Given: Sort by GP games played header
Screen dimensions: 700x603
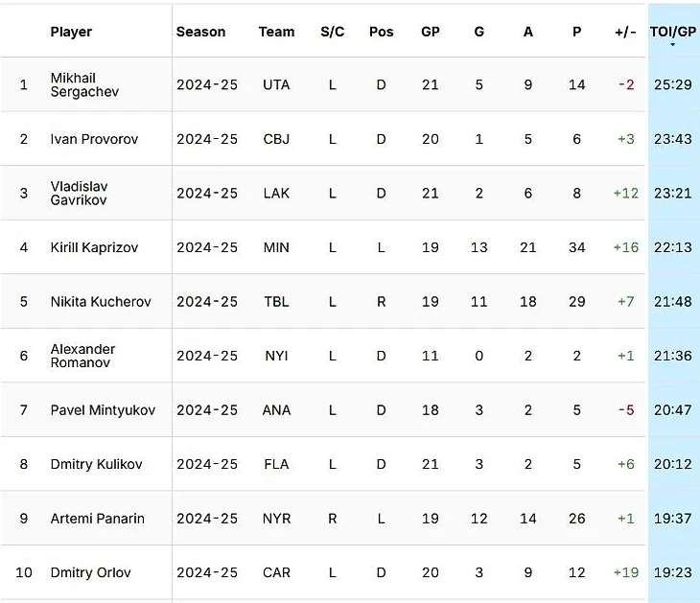Looking at the screenshot, I should coord(431,32).
